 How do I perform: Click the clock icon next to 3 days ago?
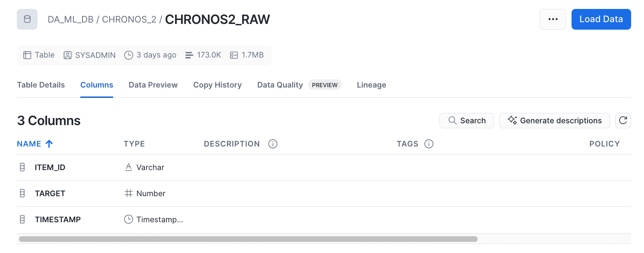[129, 55]
